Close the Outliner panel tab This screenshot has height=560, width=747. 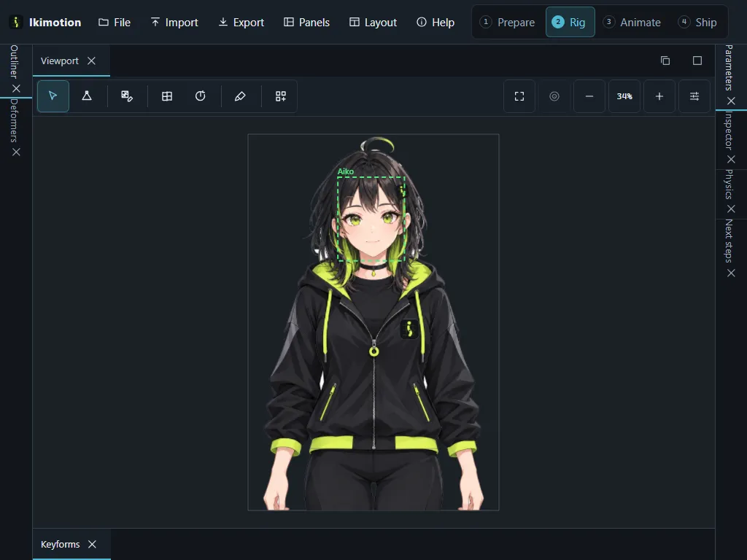[x=16, y=88]
